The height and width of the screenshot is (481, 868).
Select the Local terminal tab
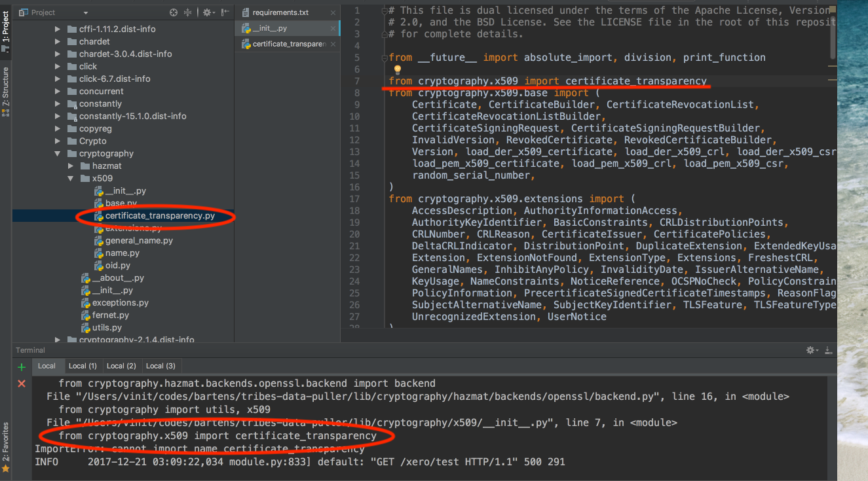pyautogui.click(x=47, y=366)
